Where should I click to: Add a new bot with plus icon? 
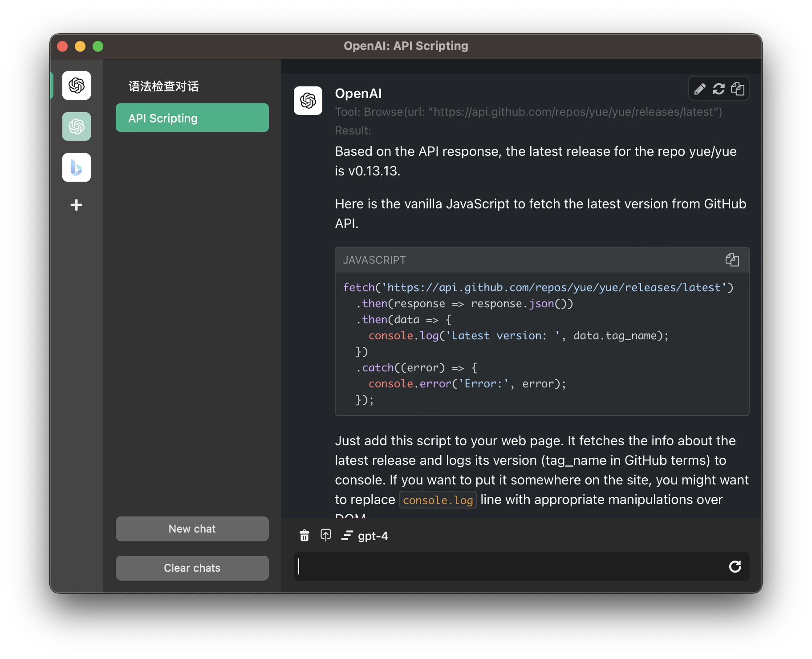pos(76,205)
